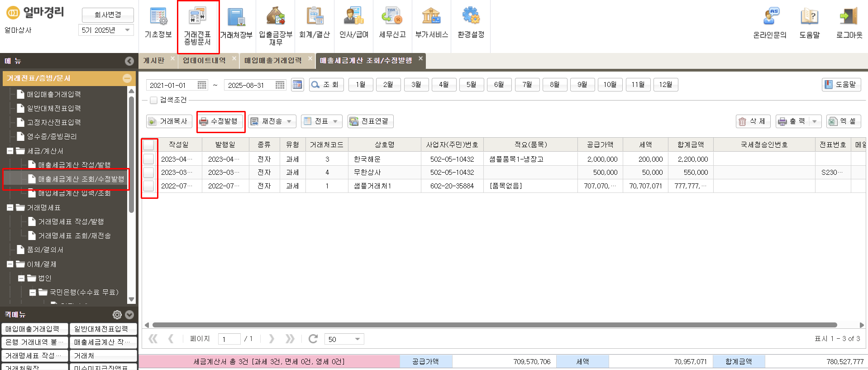The width and height of the screenshot is (868, 370).
Task: Collapse the 법인 tree folder
Action: [21, 278]
